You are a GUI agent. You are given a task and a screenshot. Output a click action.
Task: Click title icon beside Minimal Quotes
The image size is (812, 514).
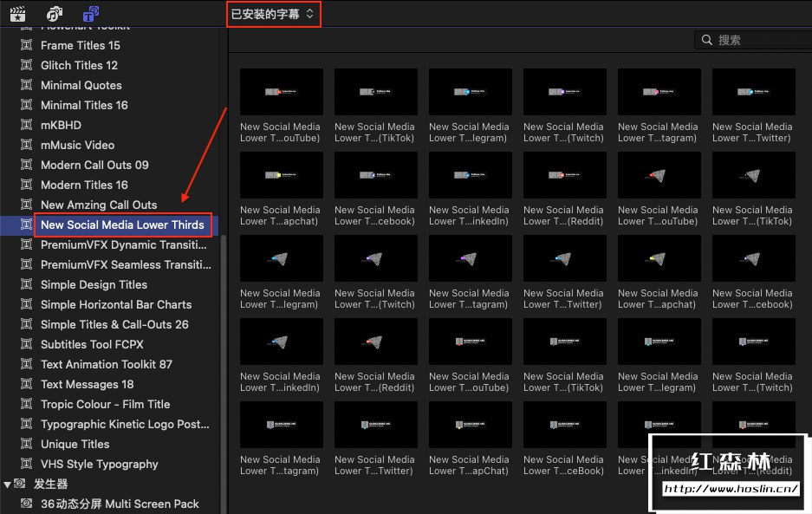[x=26, y=85]
